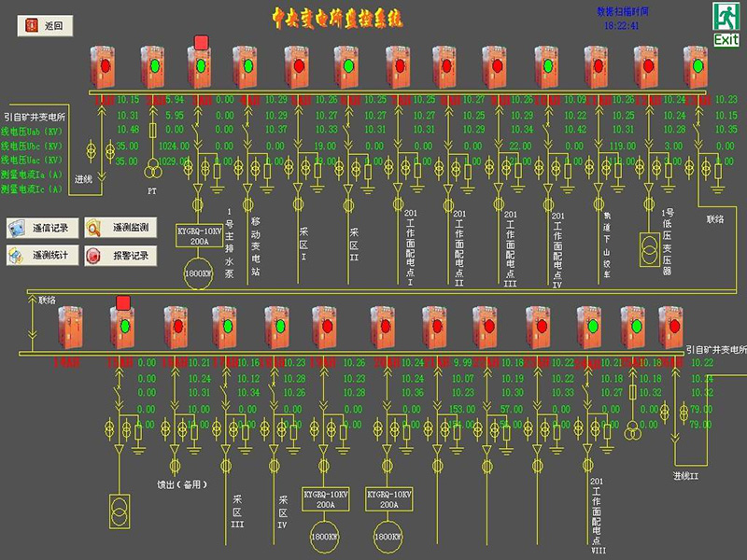The image size is (747, 560).
Task: Select the 2AH switchgear cabinet
Action: pyautogui.click(x=152, y=66)
